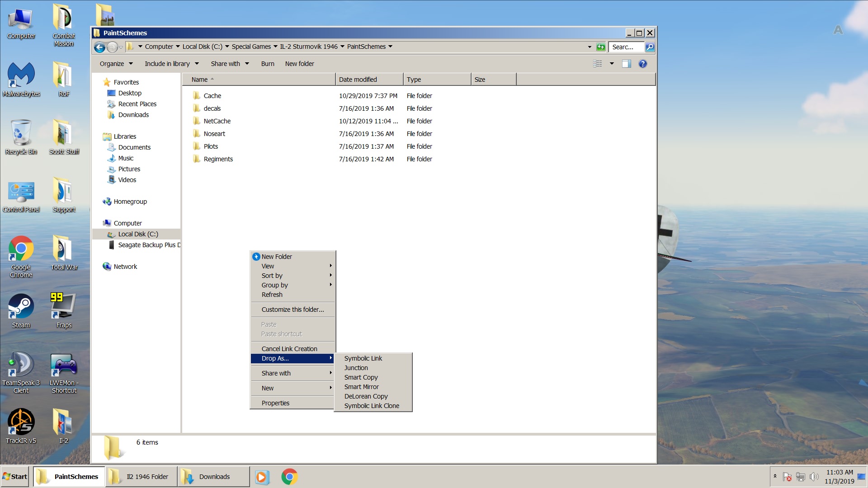This screenshot has height=488, width=868.
Task: Click the refresh icon beside address bar
Action: (601, 47)
